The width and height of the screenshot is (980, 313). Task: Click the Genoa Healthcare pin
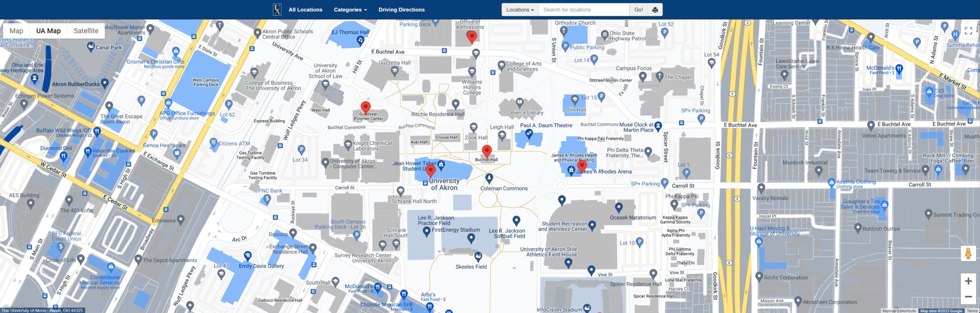176,154
